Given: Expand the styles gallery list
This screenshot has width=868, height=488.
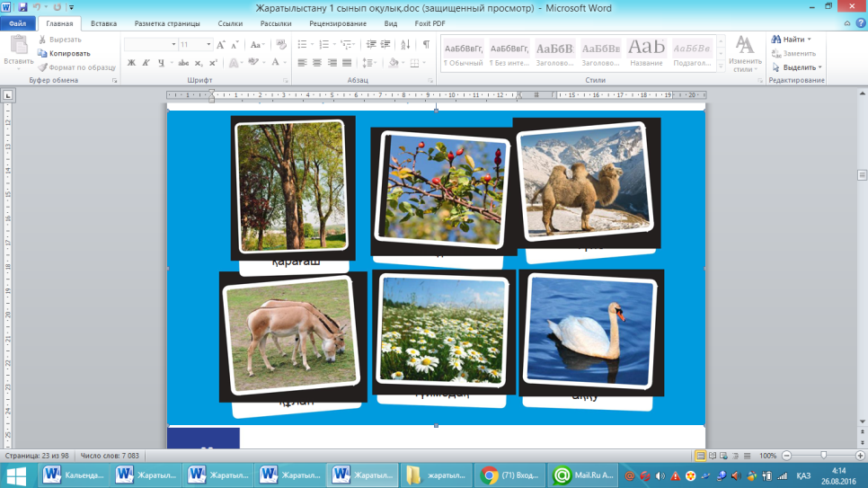Looking at the screenshot, I should [x=721, y=66].
